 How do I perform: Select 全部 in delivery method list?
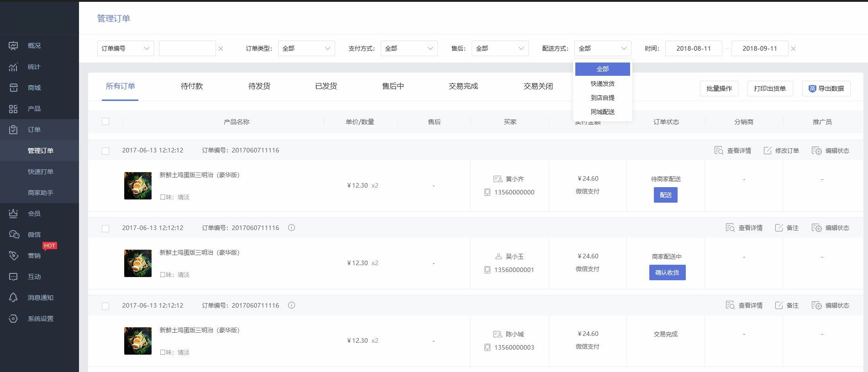coord(603,69)
